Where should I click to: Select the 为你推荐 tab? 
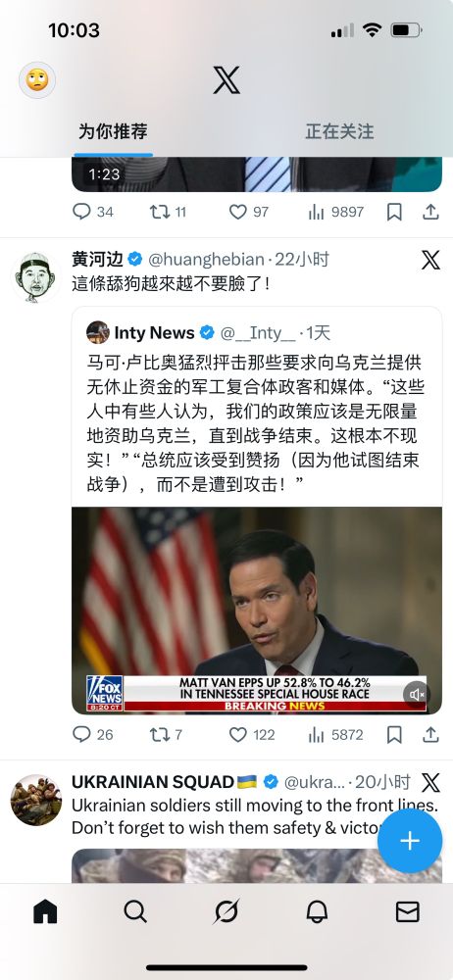[114, 131]
